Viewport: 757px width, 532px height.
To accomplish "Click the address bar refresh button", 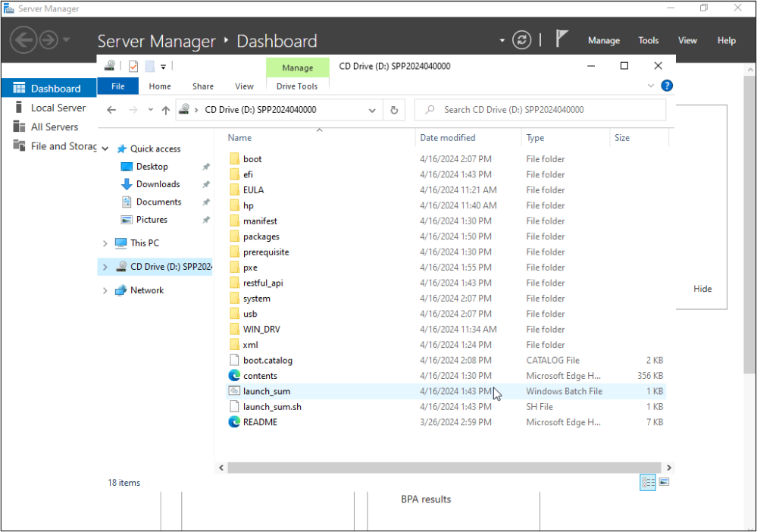I will (x=394, y=110).
